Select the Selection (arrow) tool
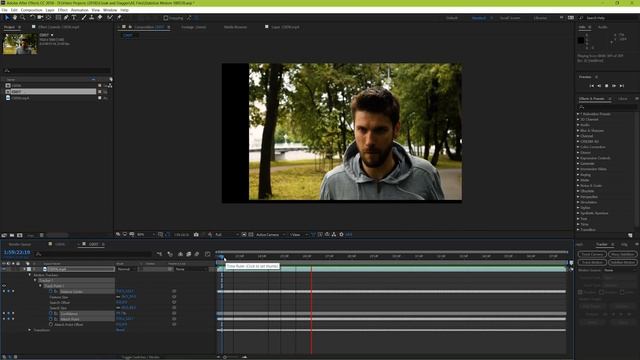 pyautogui.click(x=7, y=18)
